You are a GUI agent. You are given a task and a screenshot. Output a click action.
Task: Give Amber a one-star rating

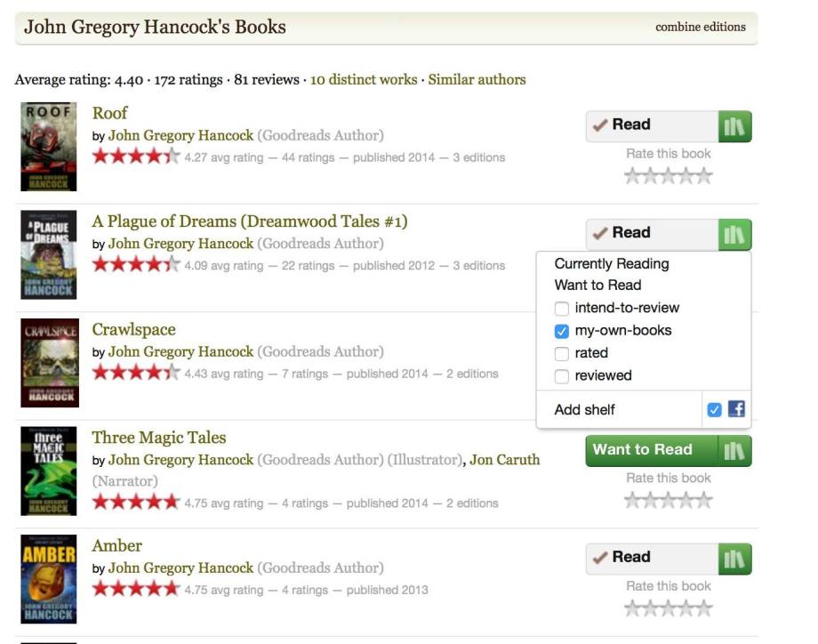pyautogui.click(x=633, y=608)
